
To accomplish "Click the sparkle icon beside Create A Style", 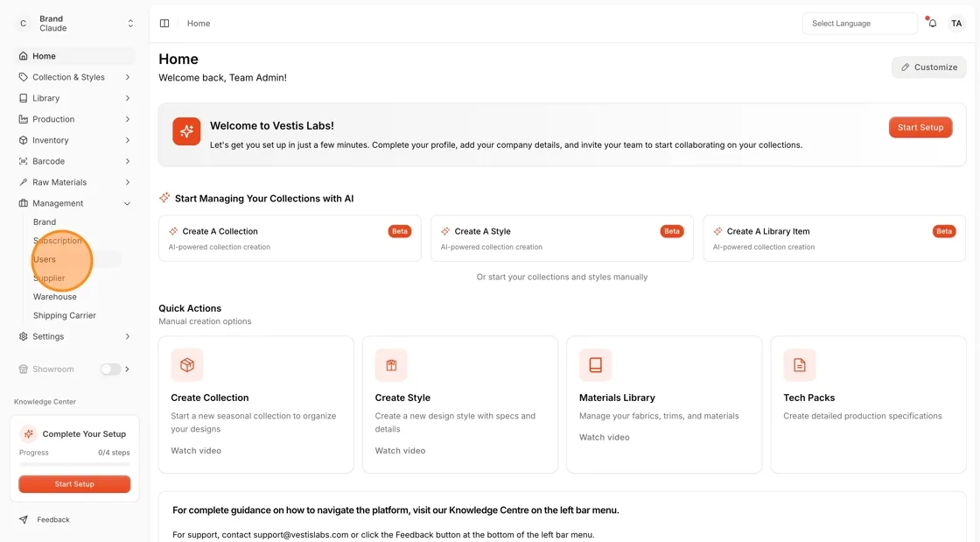I will [x=445, y=231].
